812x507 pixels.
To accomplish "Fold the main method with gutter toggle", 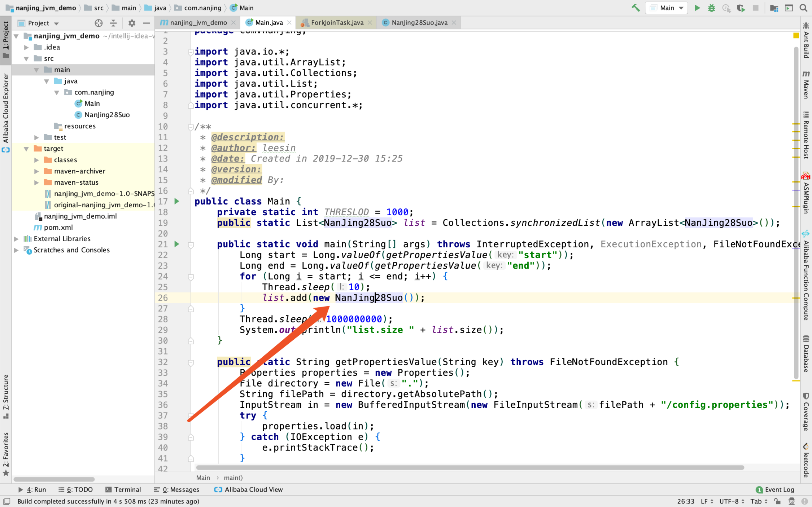I will coord(191,245).
